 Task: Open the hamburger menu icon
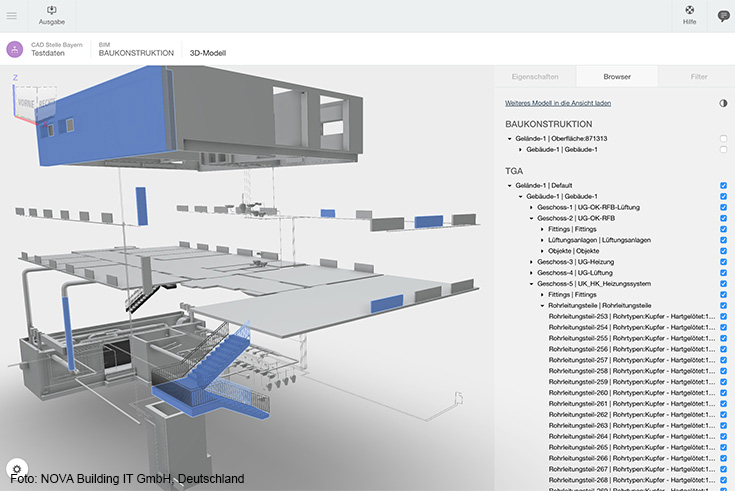click(11, 16)
